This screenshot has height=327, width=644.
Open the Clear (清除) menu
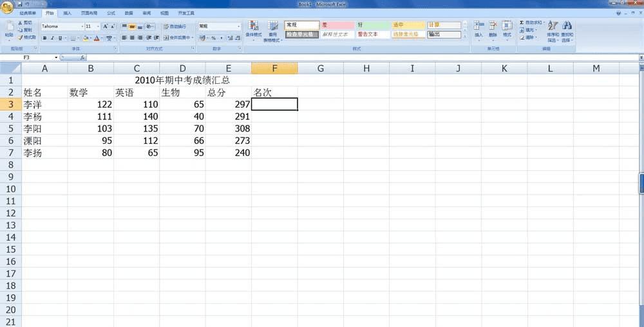point(529,37)
